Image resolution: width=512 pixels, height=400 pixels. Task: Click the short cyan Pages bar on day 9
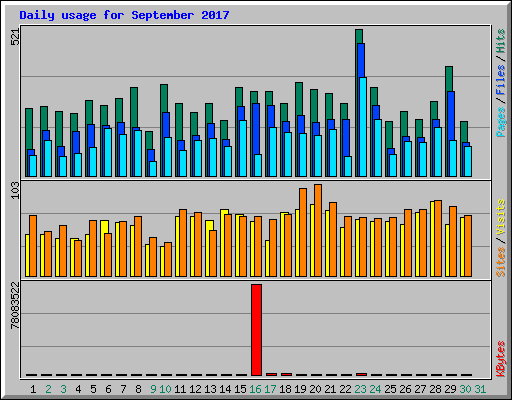pos(153,169)
